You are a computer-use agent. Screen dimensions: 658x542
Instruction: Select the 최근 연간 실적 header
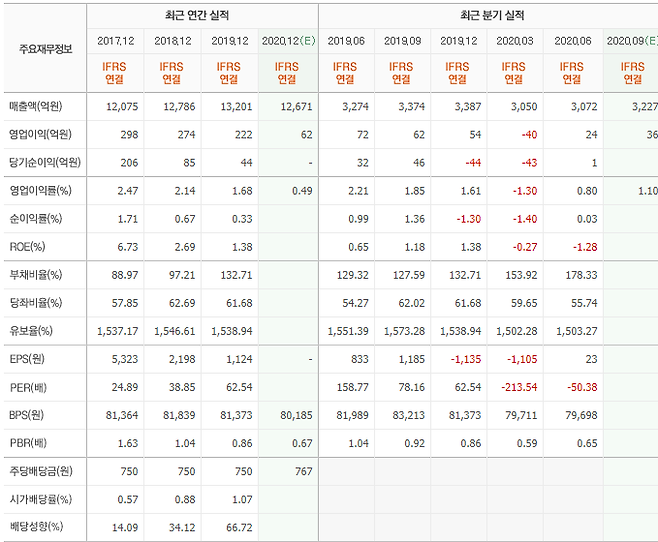pyautogui.click(x=201, y=15)
